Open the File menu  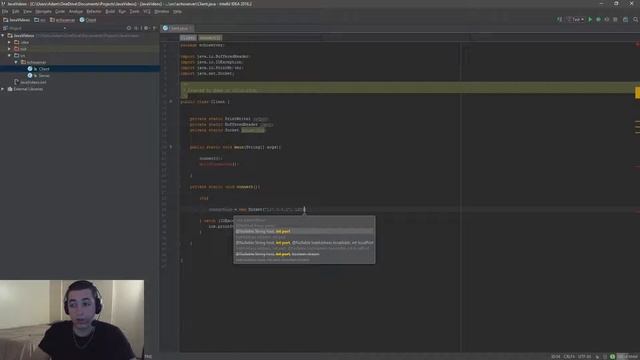pos(5,12)
